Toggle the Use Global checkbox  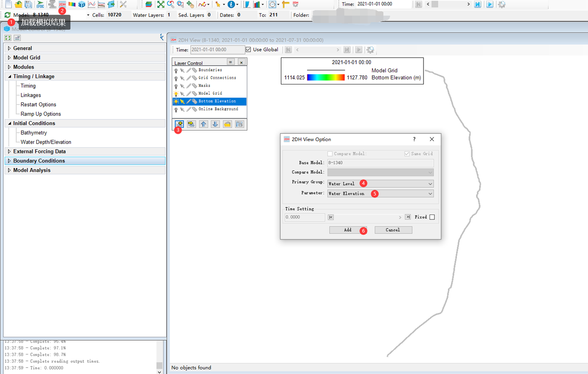(248, 49)
